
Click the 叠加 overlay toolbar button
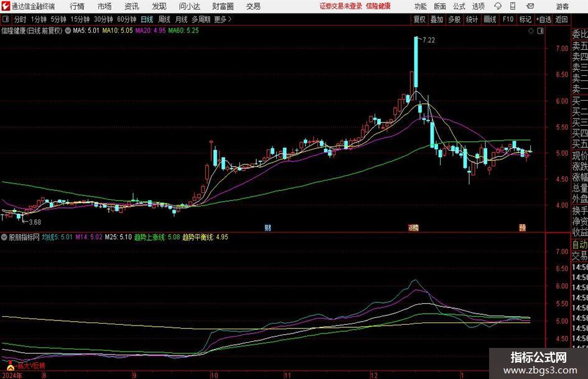coord(437,19)
